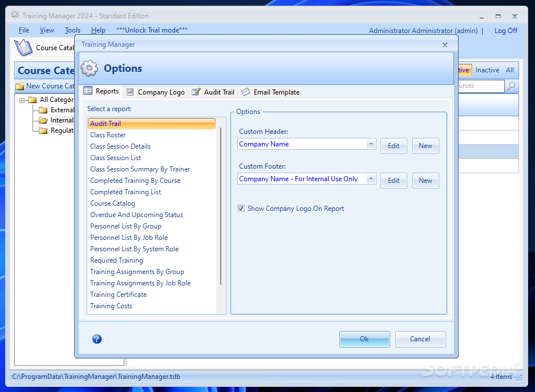The width and height of the screenshot is (535, 392).
Task: Click the New Course Category toolbar label
Action: [x=50, y=86]
